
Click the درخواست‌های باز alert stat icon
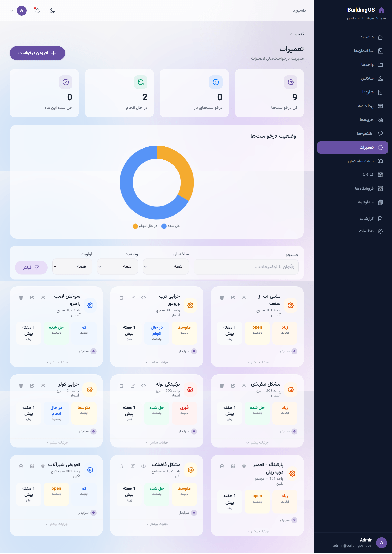click(x=216, y=82)
